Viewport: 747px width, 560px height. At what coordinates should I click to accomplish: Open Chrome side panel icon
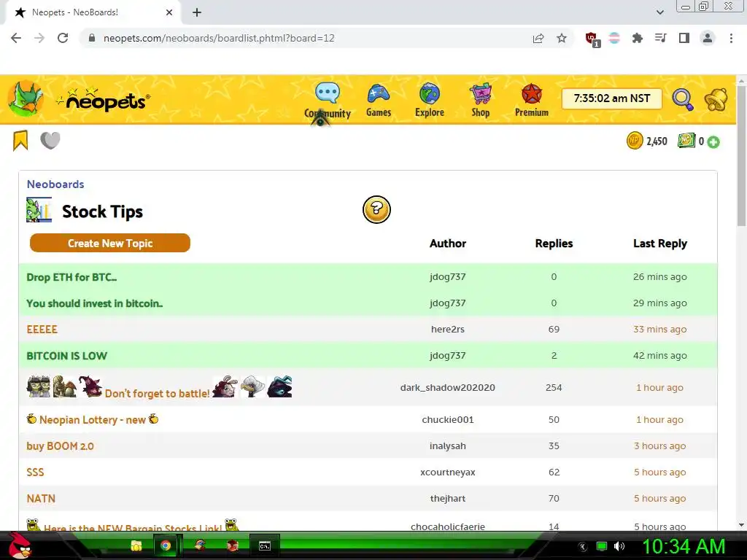point(684,38)
